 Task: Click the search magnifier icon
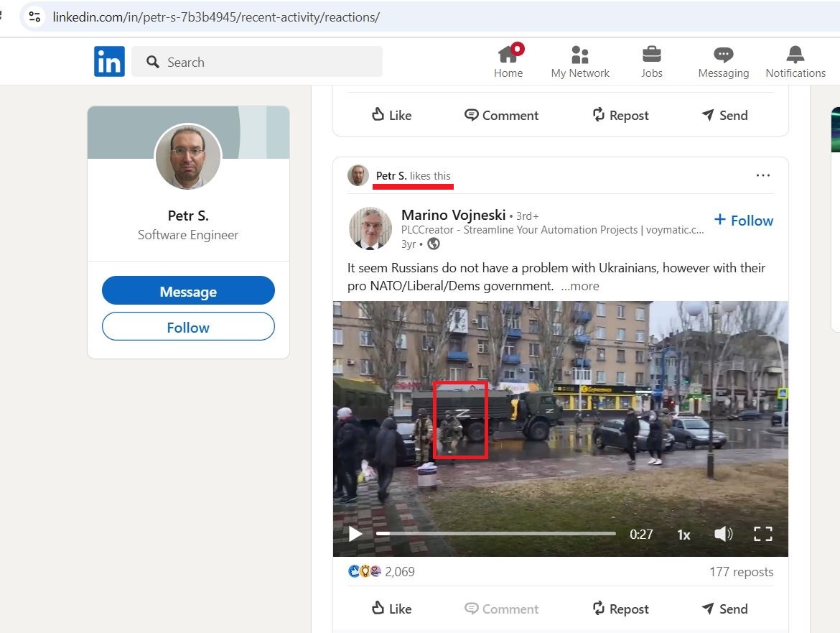(x=153, y=63)
